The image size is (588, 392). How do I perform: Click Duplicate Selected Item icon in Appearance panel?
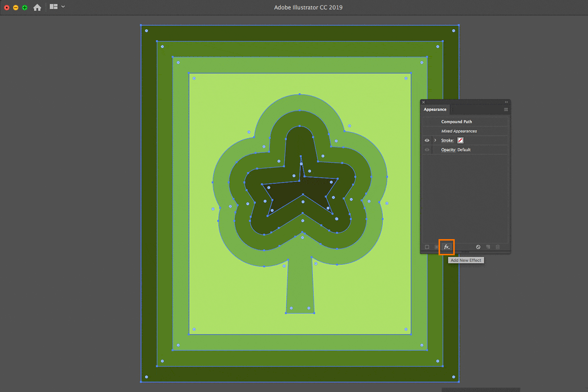pyautogui.click(x=488, y=247)
